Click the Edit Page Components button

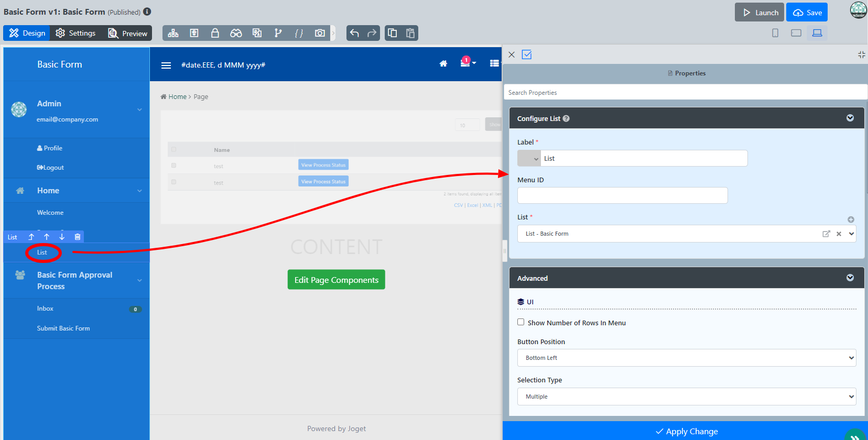click(336, 280)
